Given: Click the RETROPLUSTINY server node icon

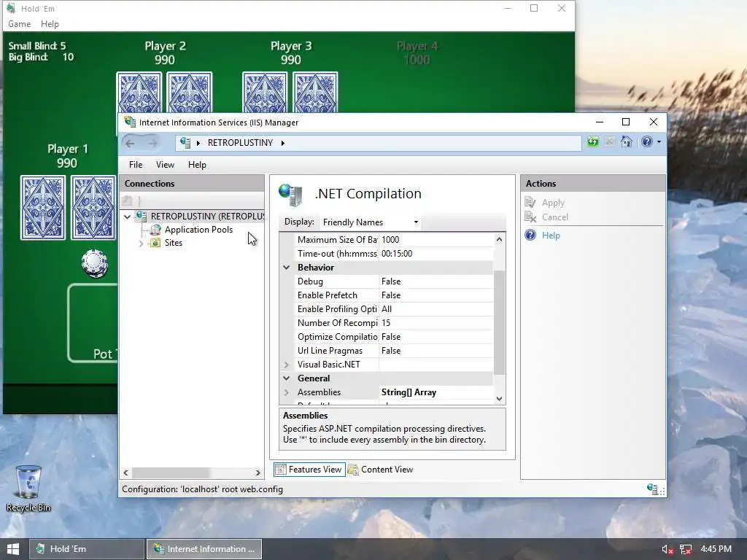Looking at the screenshot, I should click(x=141, y=216).
